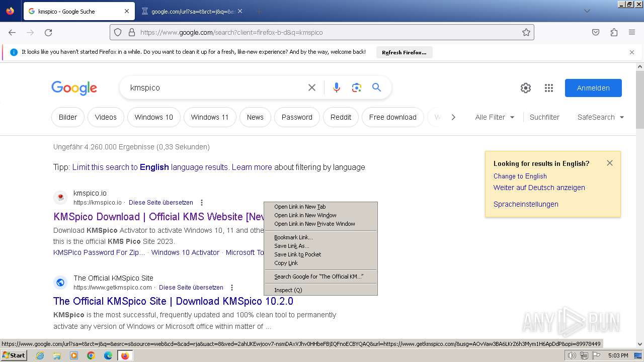The width and height of the screenshot is (644, 362).
Task: Click the Anmelden sign-in button
Action: click(593, 88)
